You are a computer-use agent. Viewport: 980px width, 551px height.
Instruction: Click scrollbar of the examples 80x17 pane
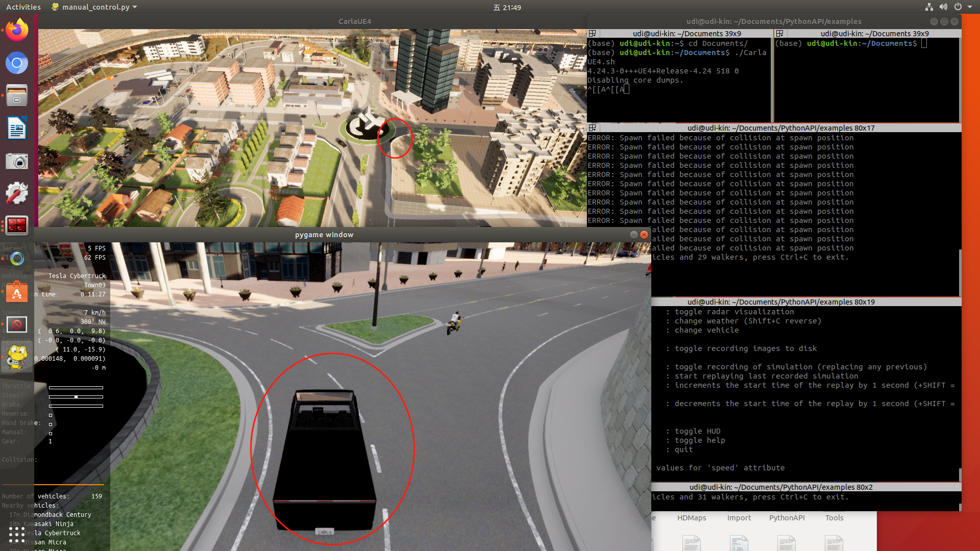(960, 273)
